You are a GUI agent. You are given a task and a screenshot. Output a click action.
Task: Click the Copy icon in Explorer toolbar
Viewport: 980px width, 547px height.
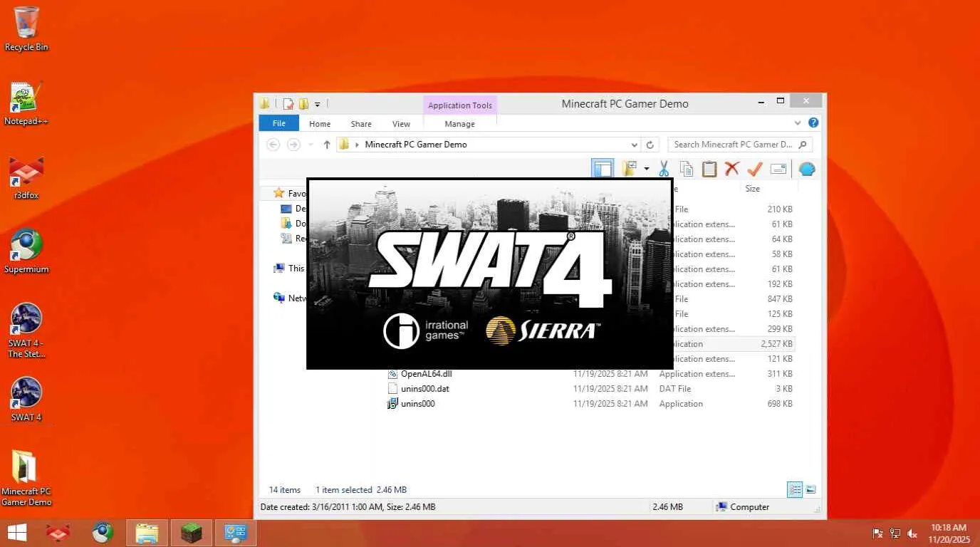click(x=687, y=169)
